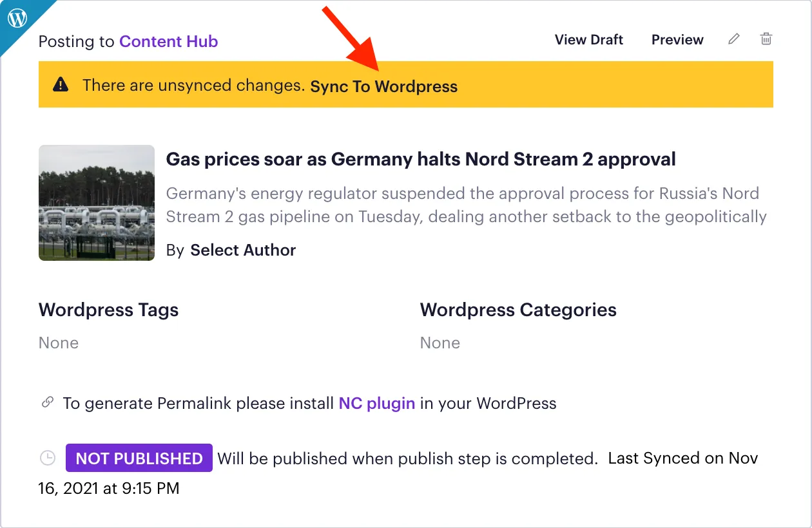The image size is (812, 528).
Task: Click the warning triangle icon in the banner
Action: click(x=61, y=84)
